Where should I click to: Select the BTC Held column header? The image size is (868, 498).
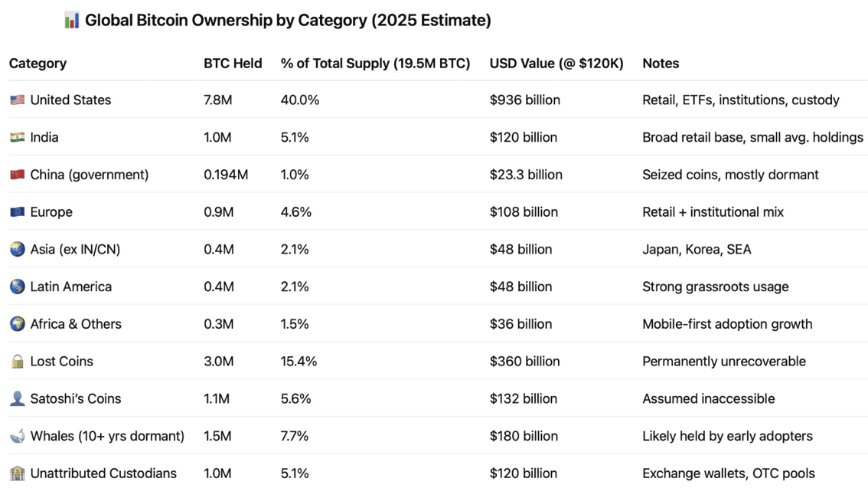pos(233,64)
